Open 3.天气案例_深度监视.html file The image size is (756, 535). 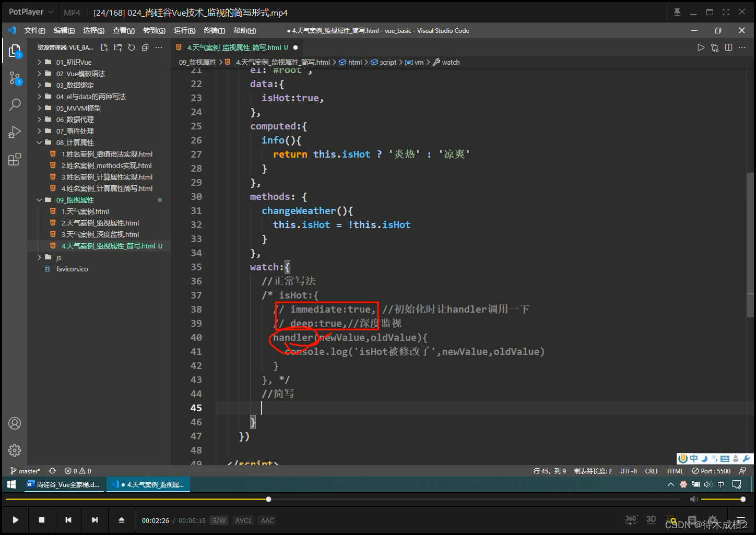click(100, 234)
